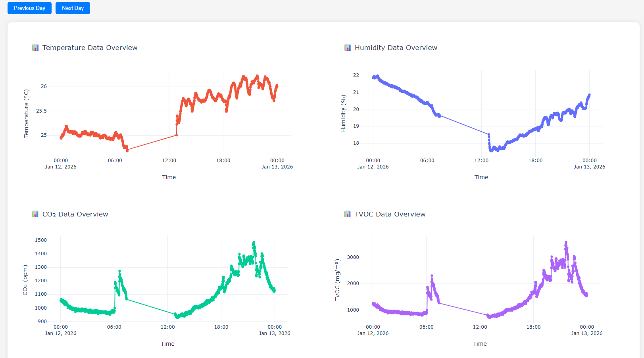Click the 12:00 tick on the temperature chart
Viewport: 644px width, 358px height.
click(169, 161)
